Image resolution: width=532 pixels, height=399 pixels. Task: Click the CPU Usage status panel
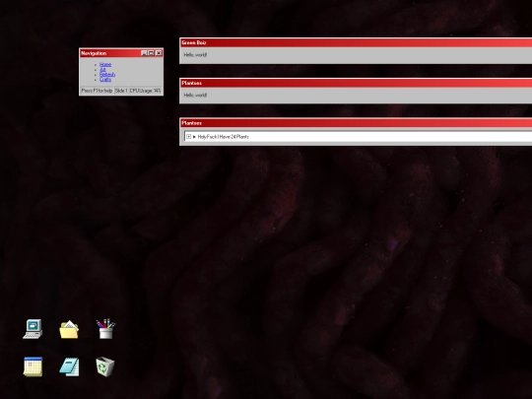pos(145,91)
